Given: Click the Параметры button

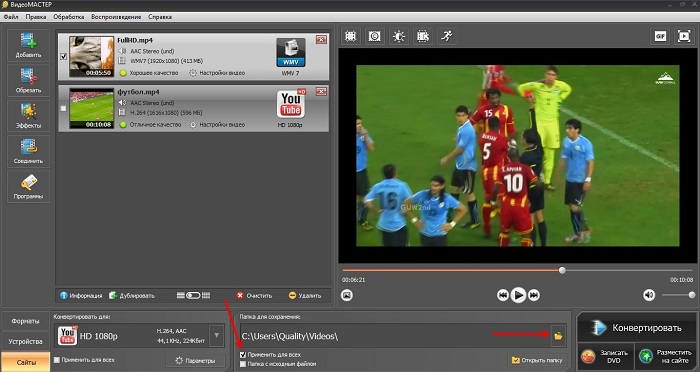Looking at the screenshot, I should pyautogui.click(x=196, y=360).
